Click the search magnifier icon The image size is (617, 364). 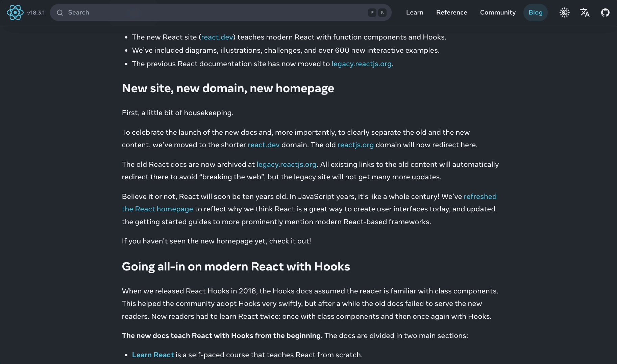(x=60, y=12)
